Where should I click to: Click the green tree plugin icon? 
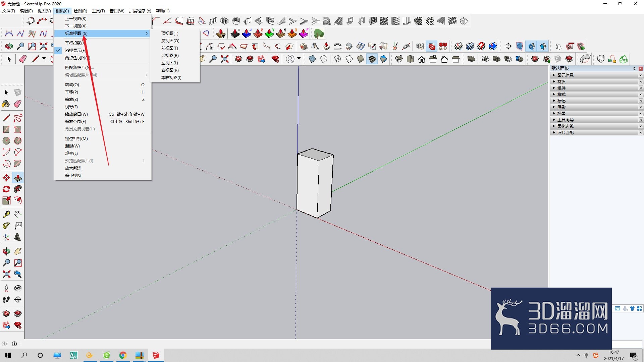[x=319, y=34]
